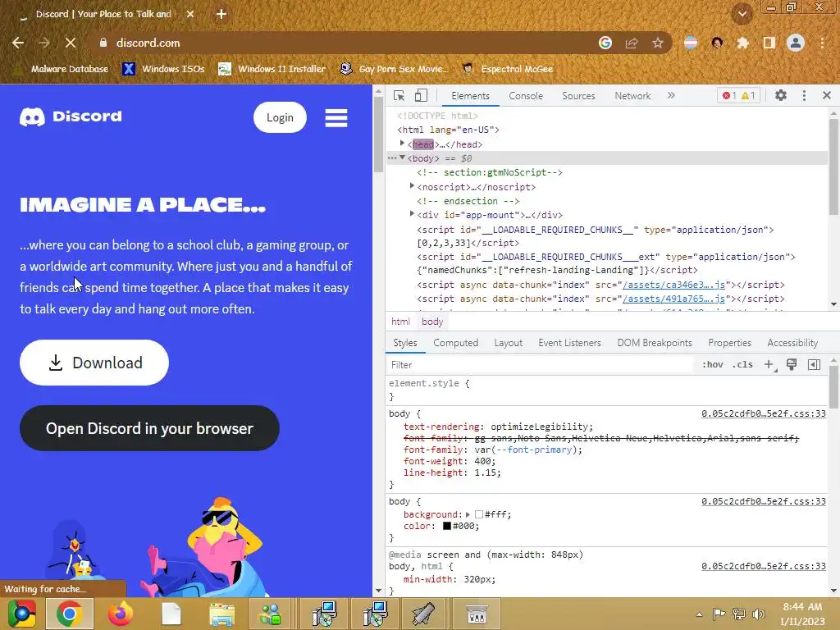Collapse the body element node
Screen dimensions: 840x630
tap(402, 157)
